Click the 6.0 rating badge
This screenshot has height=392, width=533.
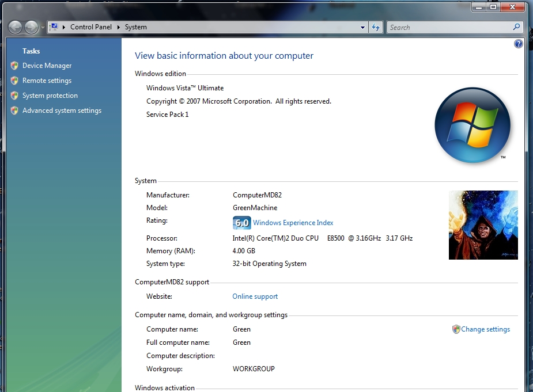241,223
